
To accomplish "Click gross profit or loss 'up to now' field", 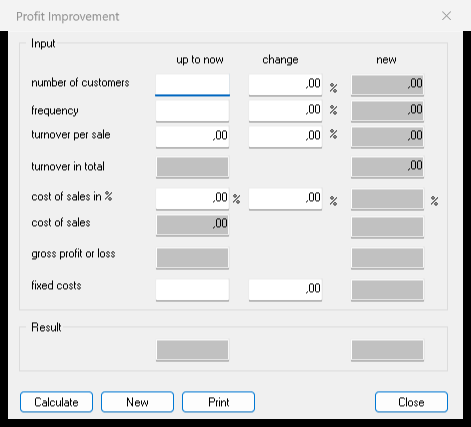I will 192,258.
